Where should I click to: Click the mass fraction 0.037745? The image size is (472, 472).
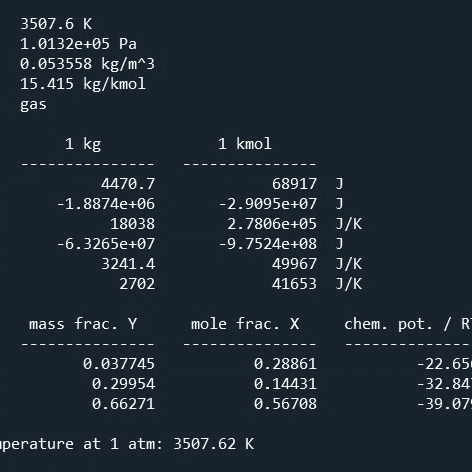[119, 364]
